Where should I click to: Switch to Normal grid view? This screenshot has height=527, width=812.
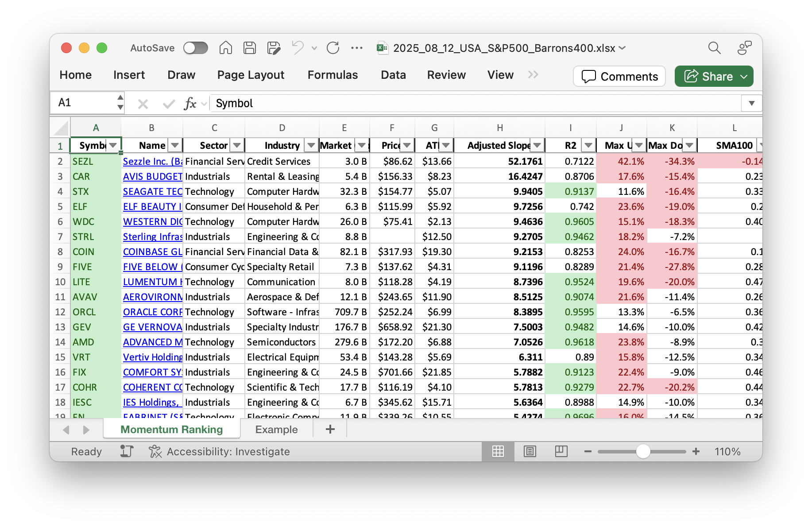(x=498, y=451)
